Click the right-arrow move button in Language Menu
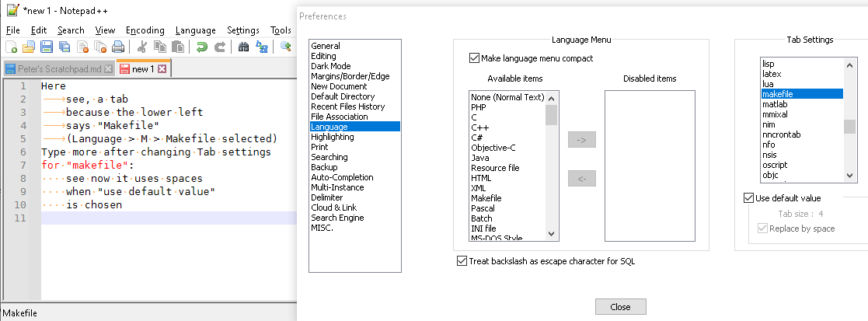Image resolution: width=868 pixels, height=321 pixels. pyautogui.click(x=582, y=140)
